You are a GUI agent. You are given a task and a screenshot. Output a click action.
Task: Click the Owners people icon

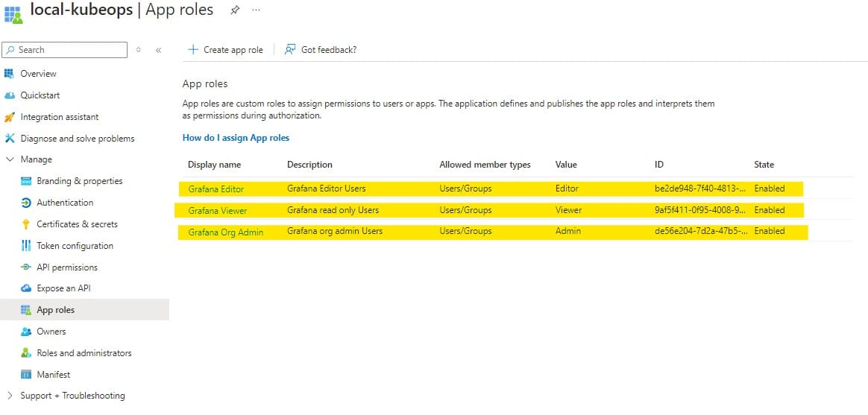coord(25,332)
